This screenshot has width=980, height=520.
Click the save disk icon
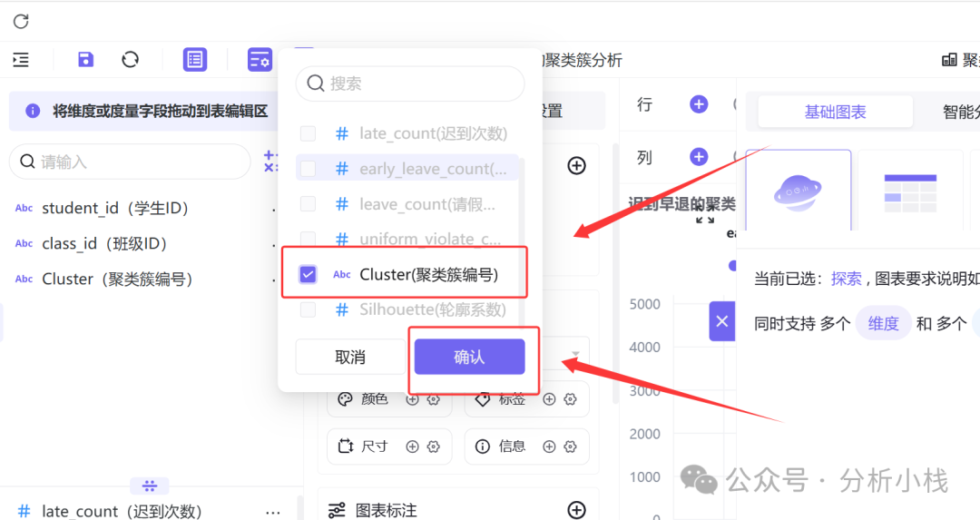(x=85, y=59)
